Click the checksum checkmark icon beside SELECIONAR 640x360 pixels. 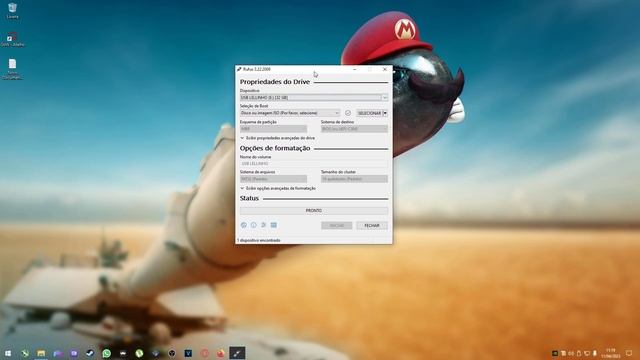coord(348,113)
